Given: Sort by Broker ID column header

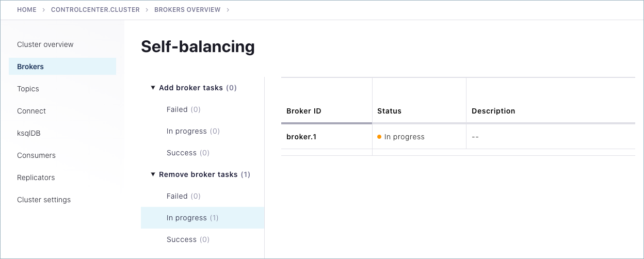Looking at the screenshot, I should pyautogui.click(x=304, y=111).
